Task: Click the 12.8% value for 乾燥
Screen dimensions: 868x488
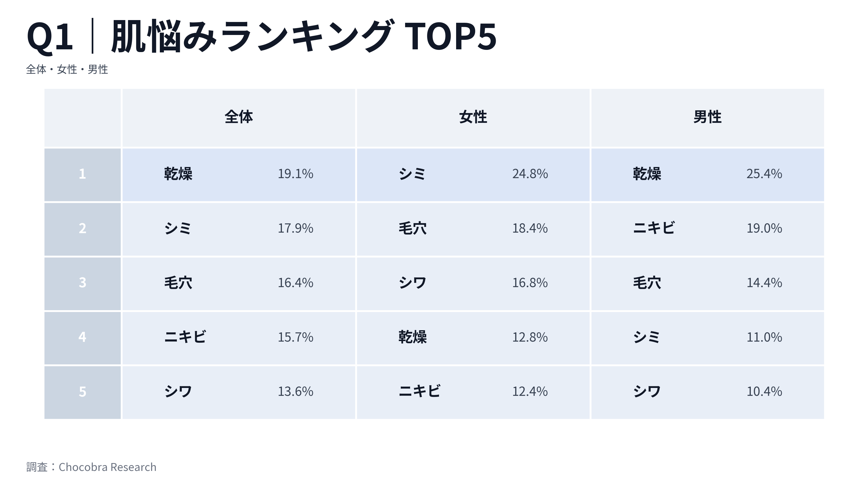Action: [x=530, y=337]
